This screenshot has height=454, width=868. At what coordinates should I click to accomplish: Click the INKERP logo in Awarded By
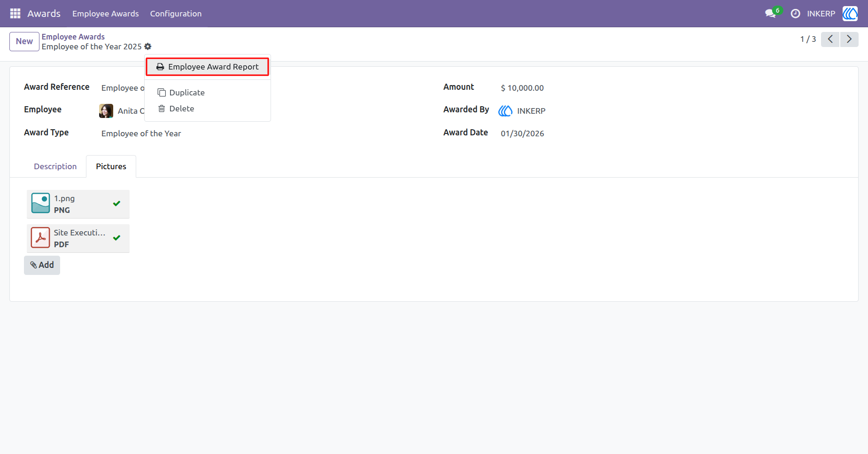click(505, 111)
